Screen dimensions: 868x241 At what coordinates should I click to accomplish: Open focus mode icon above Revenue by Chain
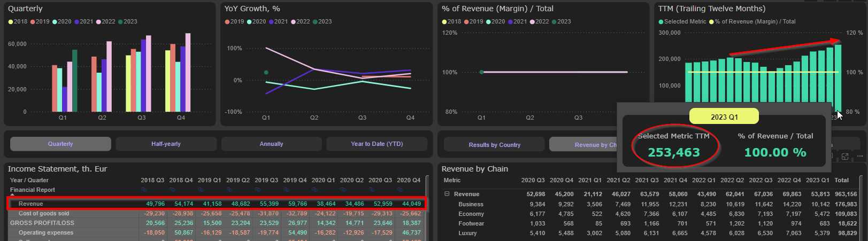pyautogui.click(x=845, y=157)
